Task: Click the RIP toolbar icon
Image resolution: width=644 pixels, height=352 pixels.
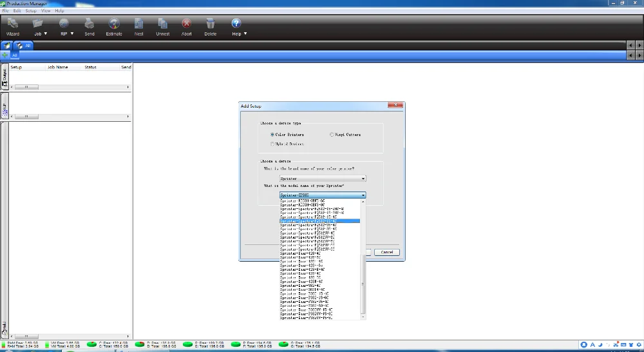Action: tap(64, 24)
